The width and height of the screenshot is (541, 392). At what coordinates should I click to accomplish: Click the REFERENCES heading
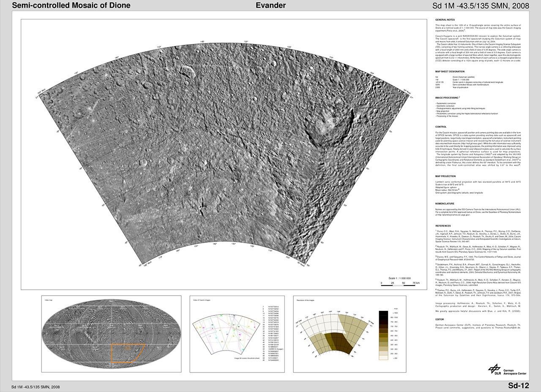[x=443, y=226]
